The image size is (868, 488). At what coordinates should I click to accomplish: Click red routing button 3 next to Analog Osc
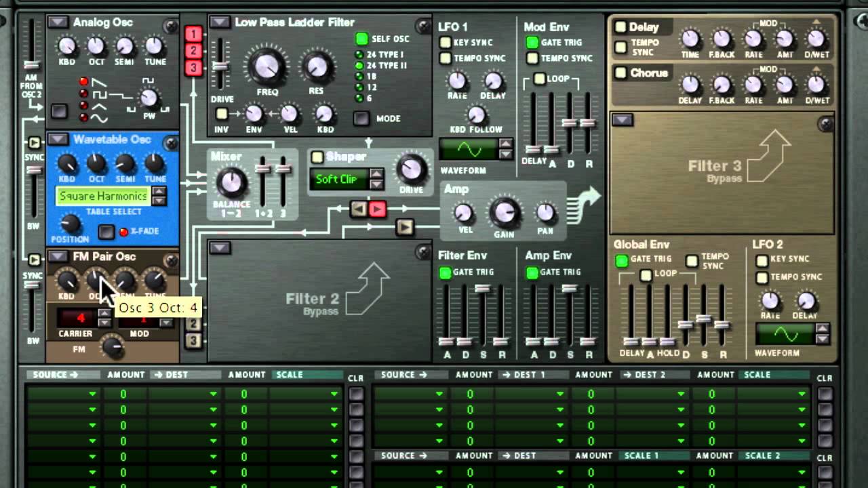click(x=194, y=67)
